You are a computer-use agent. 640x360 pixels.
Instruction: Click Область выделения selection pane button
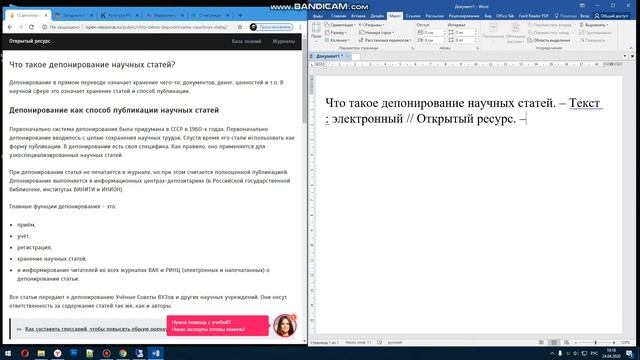(549, 40)
